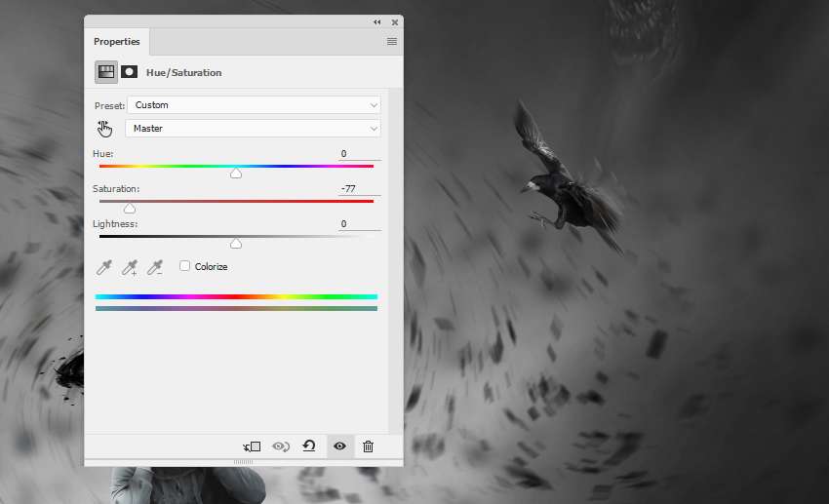Select the layer mask icon
Image resolution: width=829 pixels, height=504 pixels.
point(129,72)
